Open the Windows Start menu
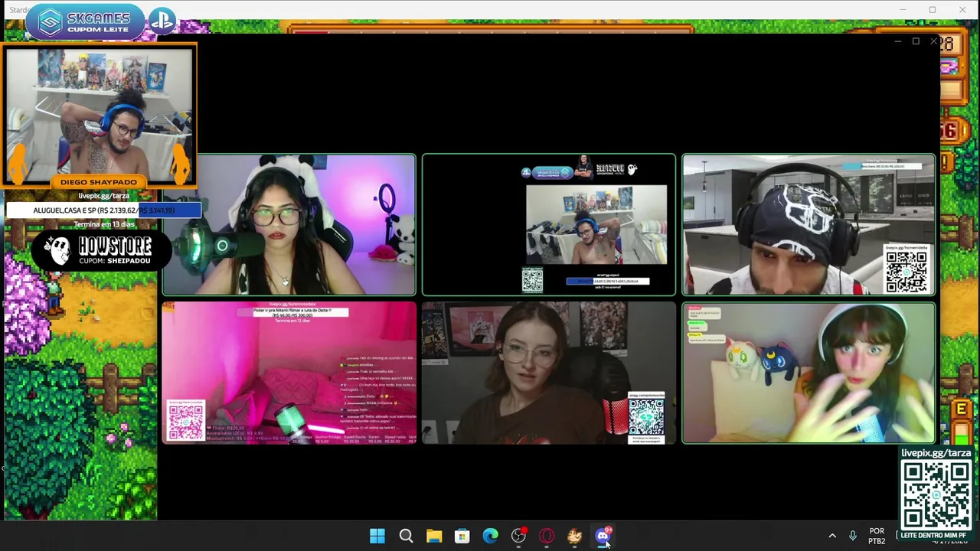The height and width of the screenshot is (551, 980). pyautogui.click(x=377, y=536)
